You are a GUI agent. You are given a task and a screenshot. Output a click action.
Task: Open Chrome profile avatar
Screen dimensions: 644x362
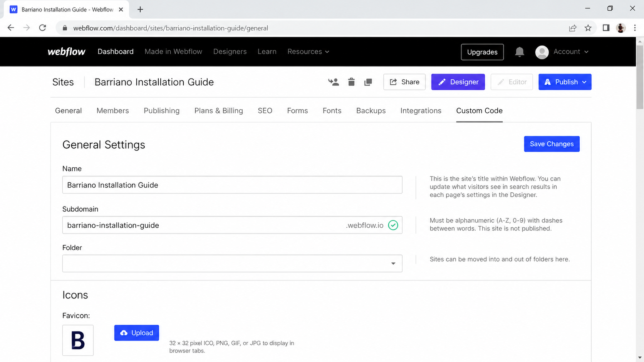621,28
